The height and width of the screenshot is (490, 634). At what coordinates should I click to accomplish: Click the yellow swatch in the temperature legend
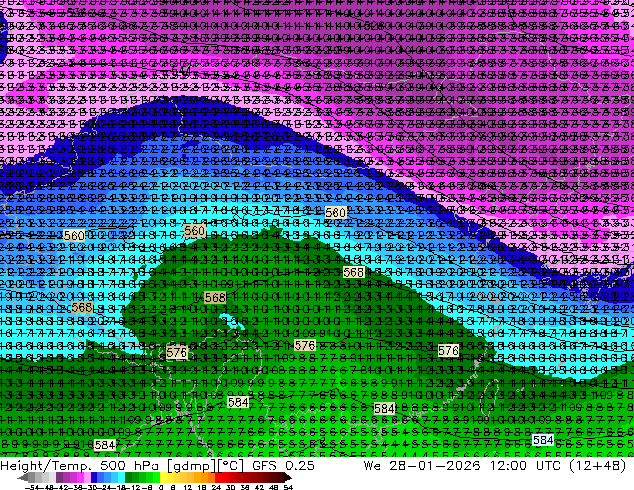point(163,478)
